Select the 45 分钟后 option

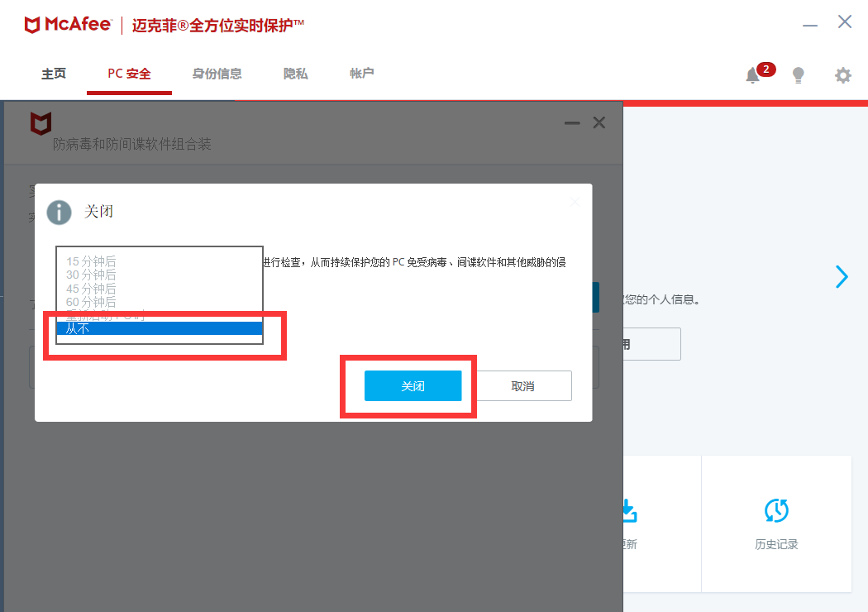(160, 289)
